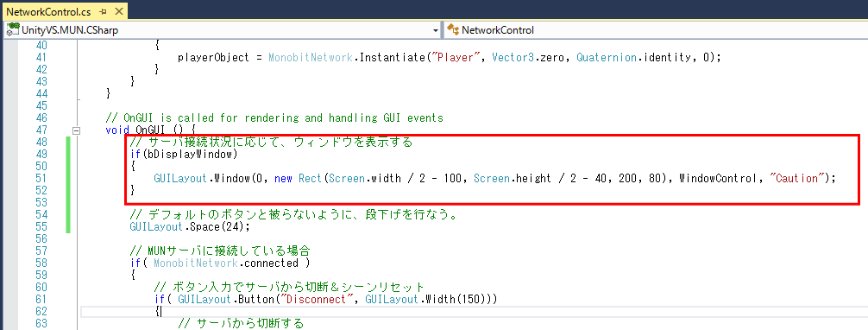
Task: Click GUILayout before .Width(150)
Action: [x=393, y=300]
